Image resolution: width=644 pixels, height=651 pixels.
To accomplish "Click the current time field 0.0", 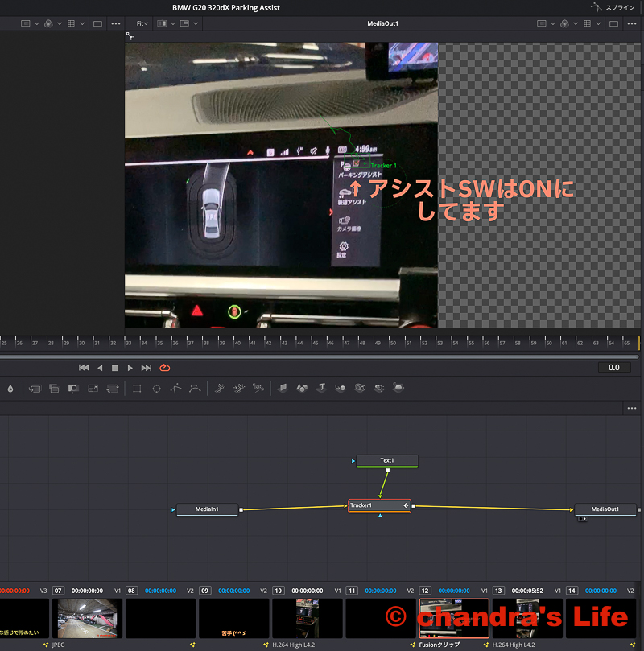I will pos(614,368).
